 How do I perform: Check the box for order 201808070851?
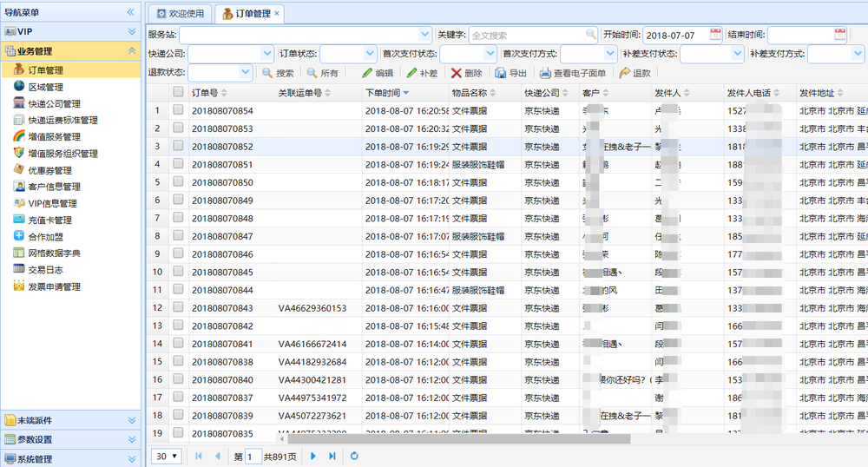[x=178, y=163]
